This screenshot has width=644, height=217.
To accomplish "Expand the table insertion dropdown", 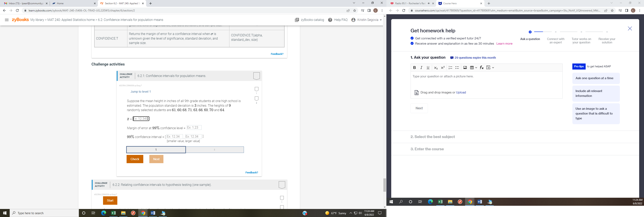I will point(476,68).
